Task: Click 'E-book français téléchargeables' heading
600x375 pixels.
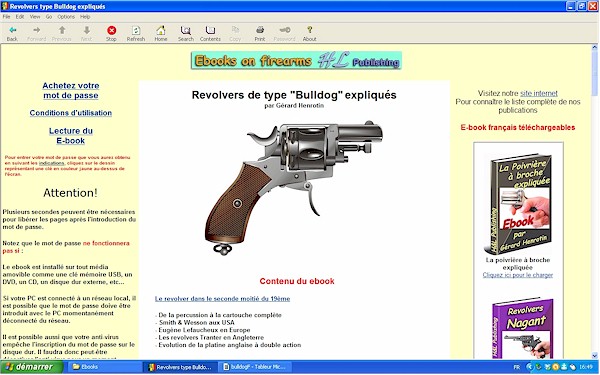Action: click(518, 128)
